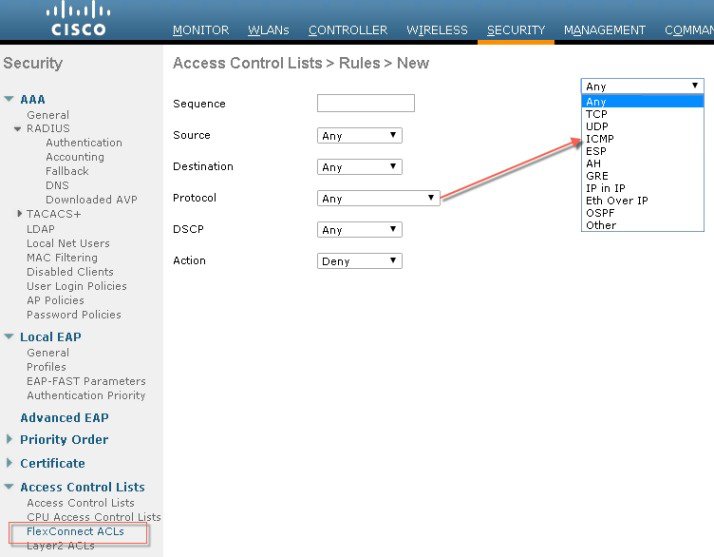The image size is (714, 557).
Task: Open MAC Filtering page
Action: click(62, 258)
